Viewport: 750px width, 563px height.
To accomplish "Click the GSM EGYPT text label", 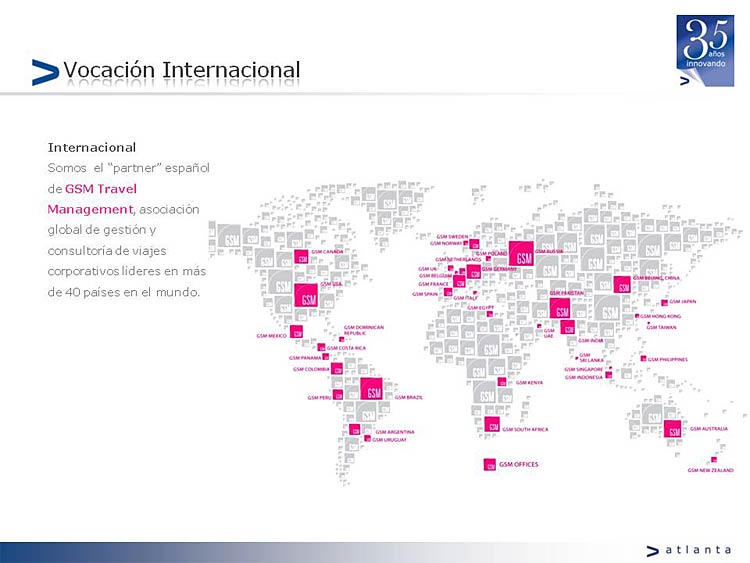I will coord(481,308).
